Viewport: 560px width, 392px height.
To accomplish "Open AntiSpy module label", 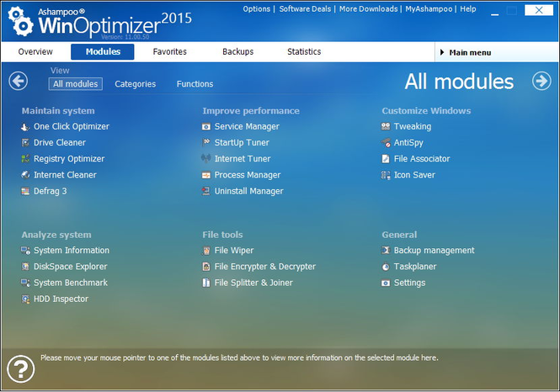I will pyautogui.click(x=408, y=143).
